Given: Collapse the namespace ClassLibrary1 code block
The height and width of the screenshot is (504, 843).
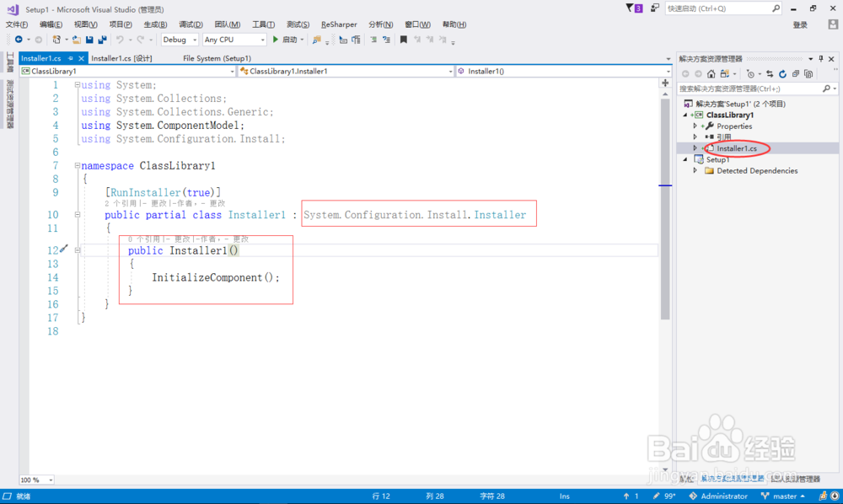Looking at the screenshot, I should point(77,165).
